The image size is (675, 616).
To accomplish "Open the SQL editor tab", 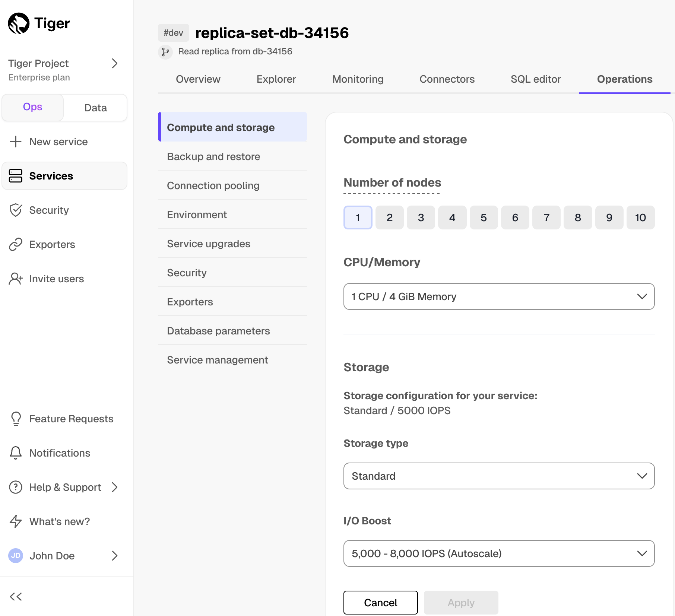I will click(x=536, y=79).
